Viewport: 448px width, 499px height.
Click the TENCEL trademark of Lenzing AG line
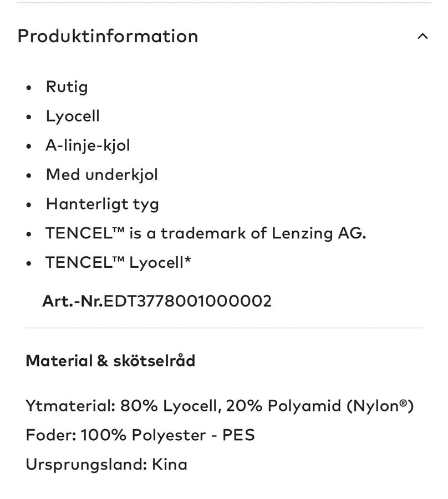[x=206, y=233]
